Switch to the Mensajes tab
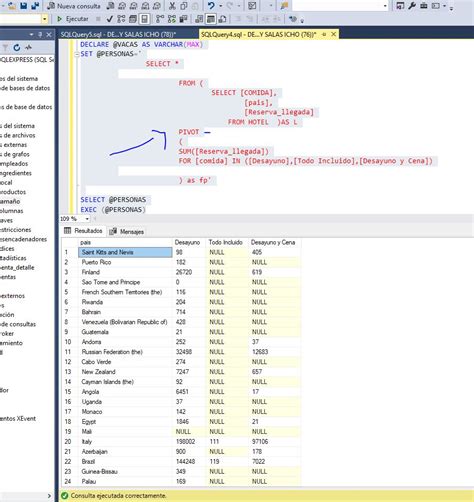Screen dimensions: 474x502 point(127,231)
